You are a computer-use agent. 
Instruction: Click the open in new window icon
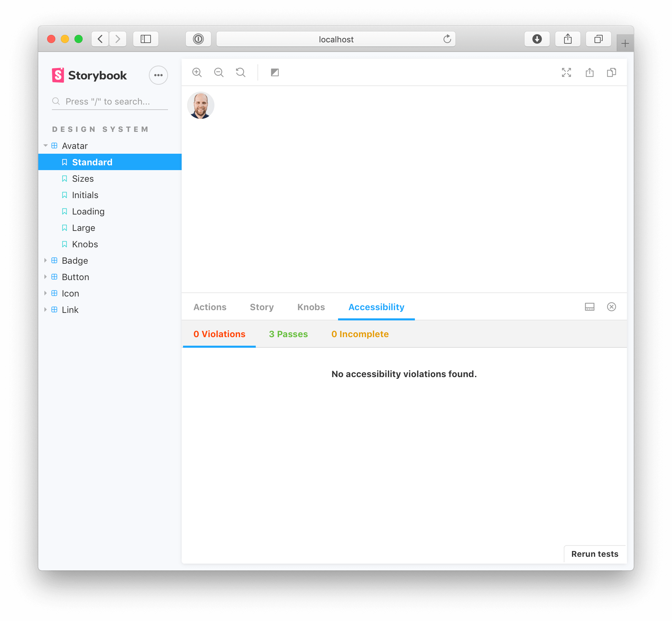(x=589, y=73)
